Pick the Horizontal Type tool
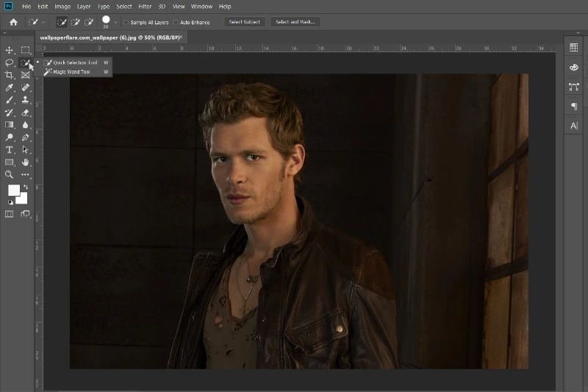588x392 pixels. 10,150
